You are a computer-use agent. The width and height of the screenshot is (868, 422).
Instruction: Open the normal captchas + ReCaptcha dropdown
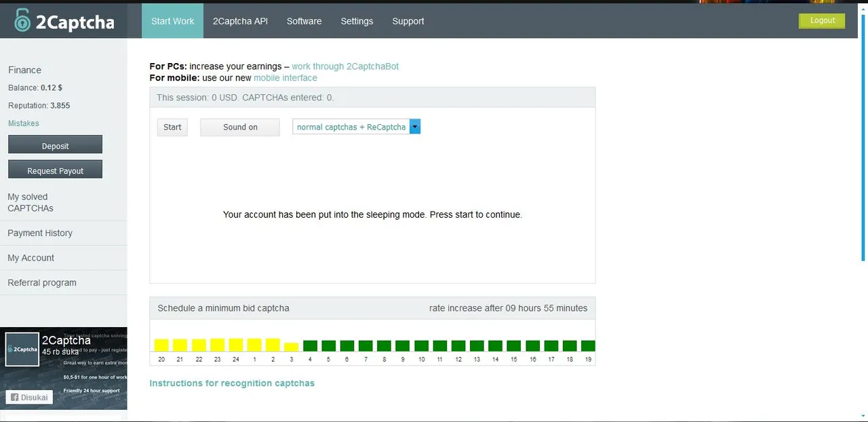pyautogui.click(x=357, y=127)
